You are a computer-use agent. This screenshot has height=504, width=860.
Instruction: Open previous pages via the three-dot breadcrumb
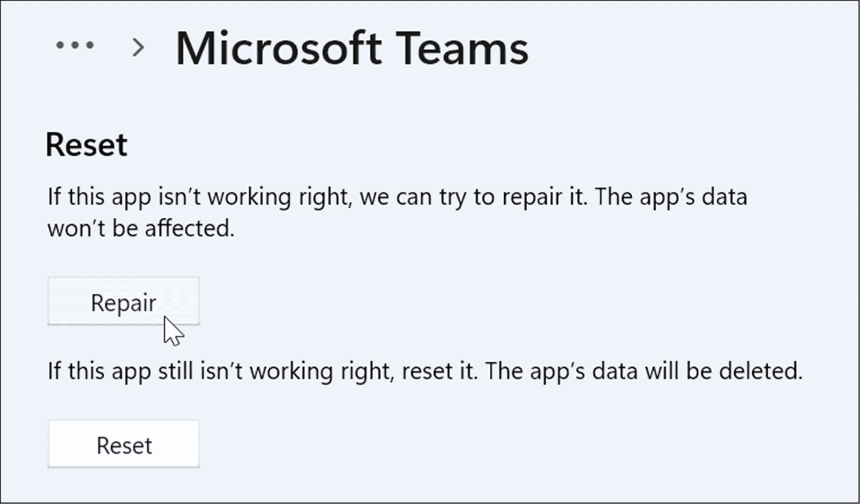coord(74,45)
